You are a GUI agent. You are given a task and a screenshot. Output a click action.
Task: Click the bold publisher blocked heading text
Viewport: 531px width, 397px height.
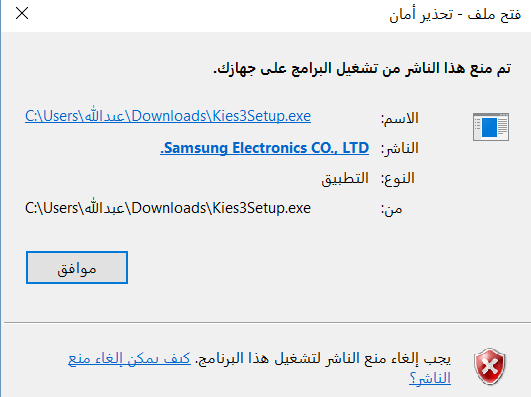362,68
